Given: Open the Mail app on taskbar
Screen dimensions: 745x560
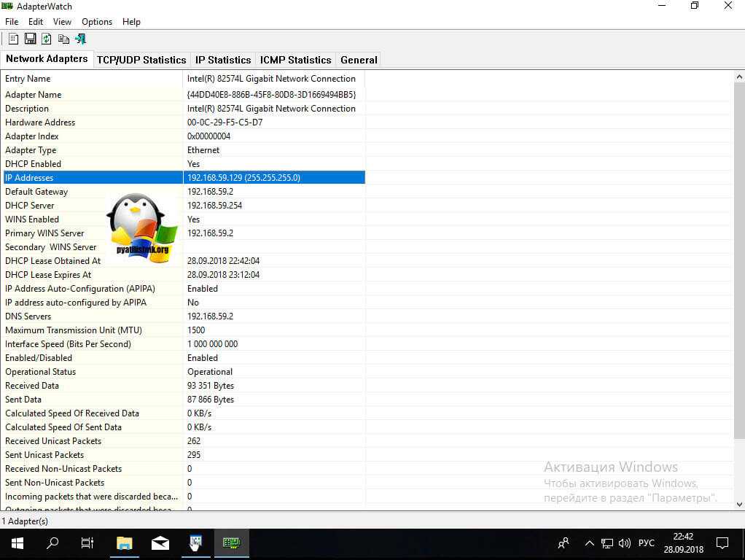Looking at the screenshot, I should pyautogui.click(x=160, y=543).
